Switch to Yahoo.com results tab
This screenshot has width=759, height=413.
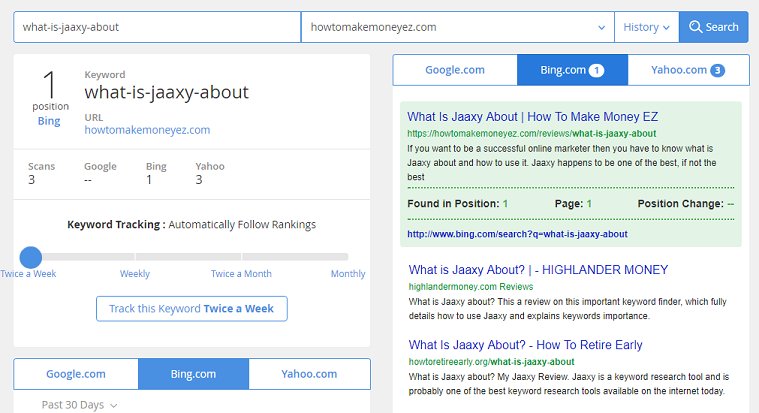pyautogui.click(x=688, y=70)
